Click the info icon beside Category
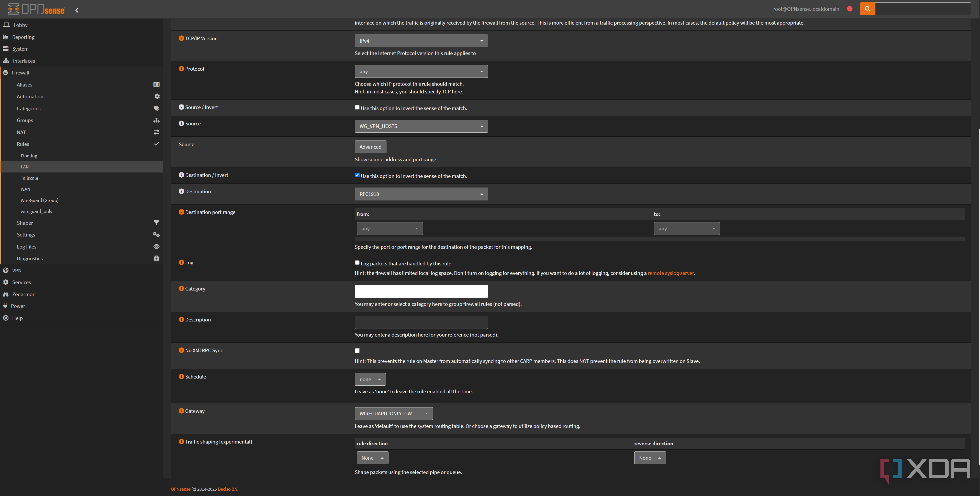This screenshot has width=980, height=496. [x=182, y=288]
